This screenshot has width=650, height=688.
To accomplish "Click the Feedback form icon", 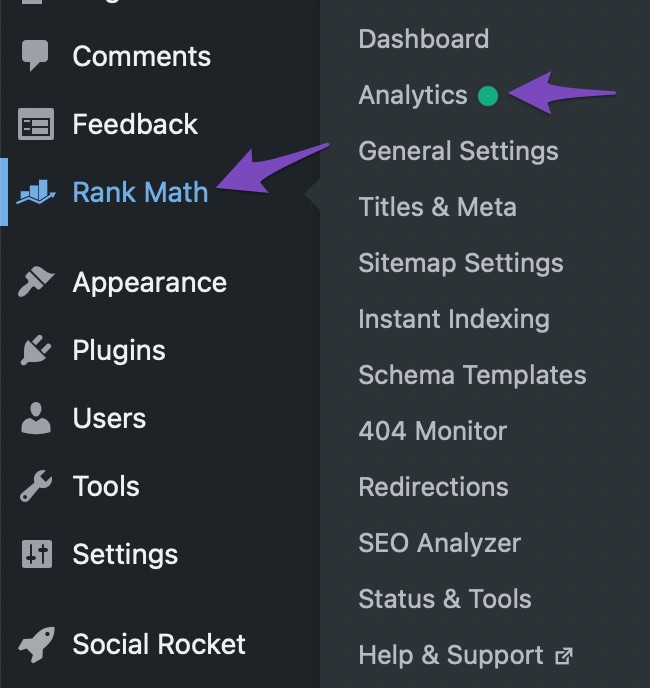I will click(x=36, y=124).
